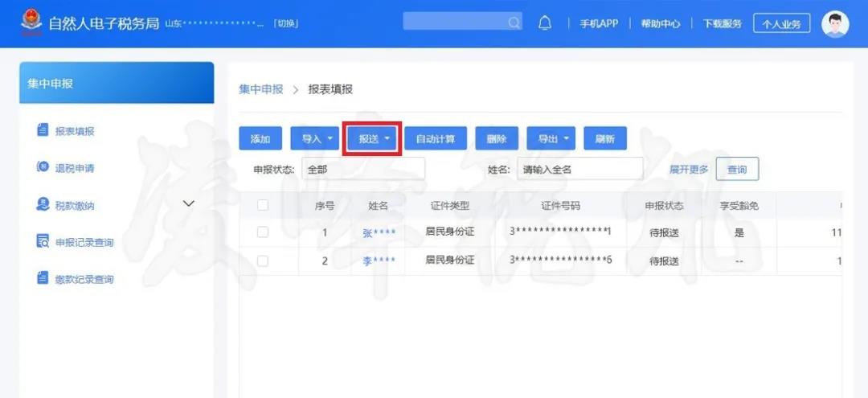This screenshot has width=868, height=398.
Task: Open 报表填报 in the sidebar
Action: 75,131
